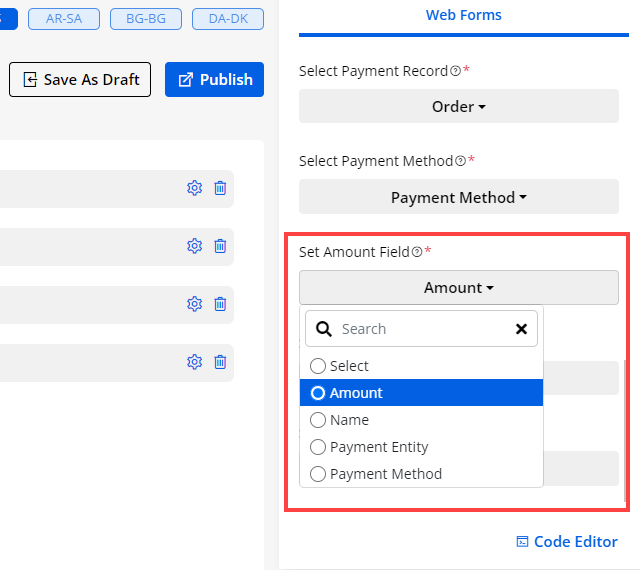Click the trash icon in the first row

point(220,188)
